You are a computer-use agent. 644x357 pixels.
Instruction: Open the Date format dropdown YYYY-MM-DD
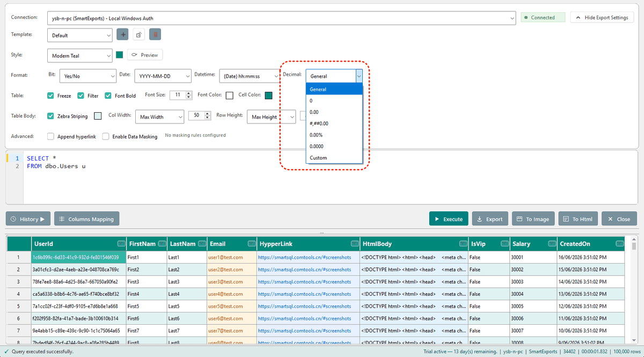163,76
